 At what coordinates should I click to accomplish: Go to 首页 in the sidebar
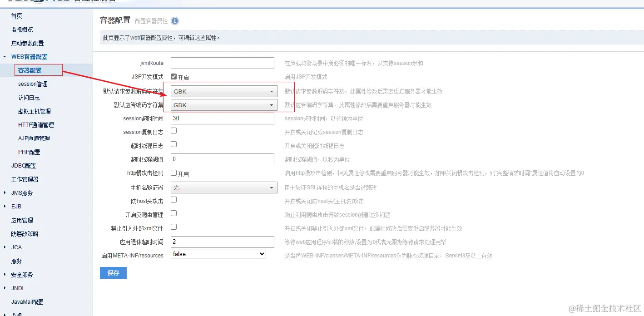click(x=16, y=16)
